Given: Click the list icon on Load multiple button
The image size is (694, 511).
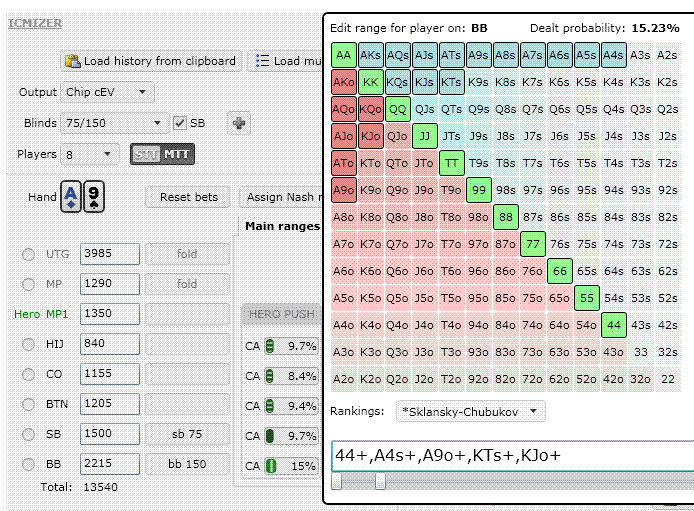Looking at the screenshot, I should (262, 61).
